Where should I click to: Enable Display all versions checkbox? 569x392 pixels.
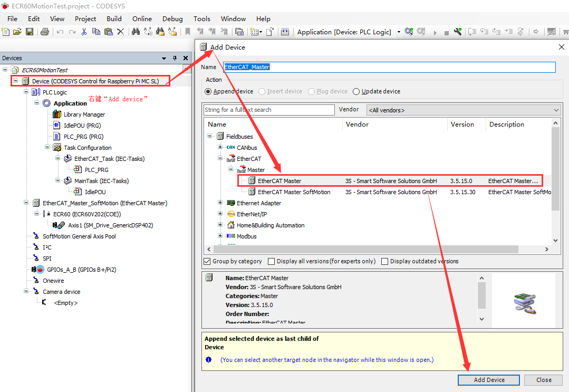(271, 261)
